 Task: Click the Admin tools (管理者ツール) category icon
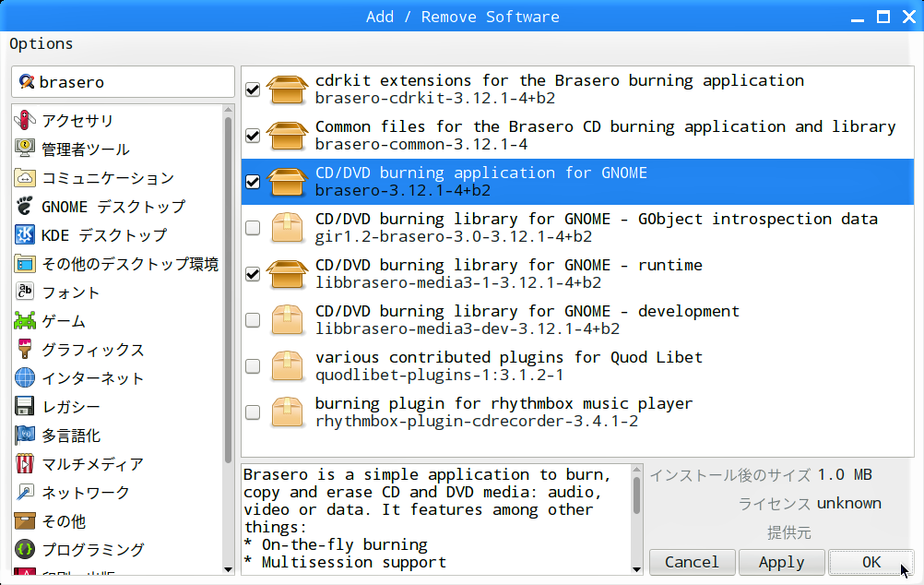coord(25,149)
